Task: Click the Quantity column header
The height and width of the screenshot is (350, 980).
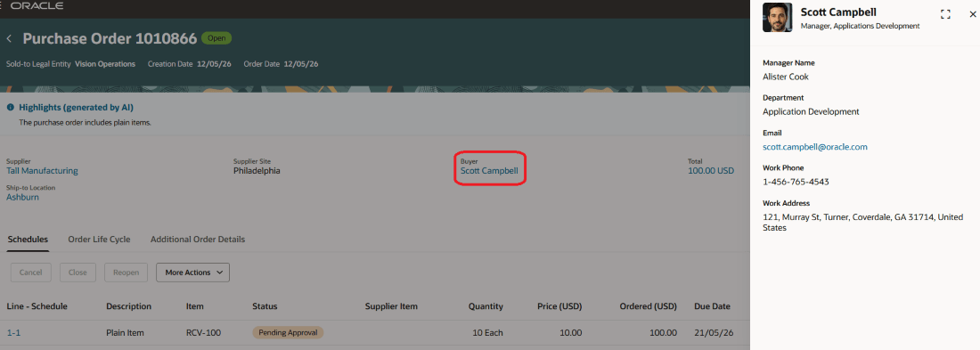Action: point(486,307)
